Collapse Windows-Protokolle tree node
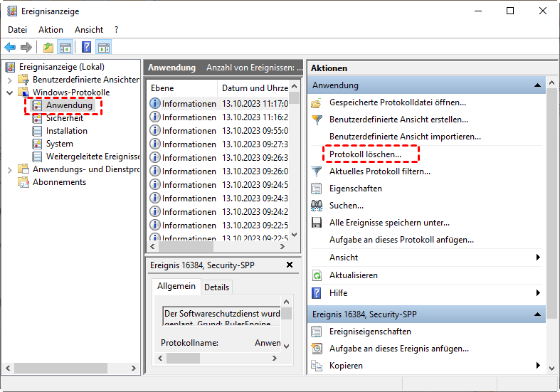 10,92
